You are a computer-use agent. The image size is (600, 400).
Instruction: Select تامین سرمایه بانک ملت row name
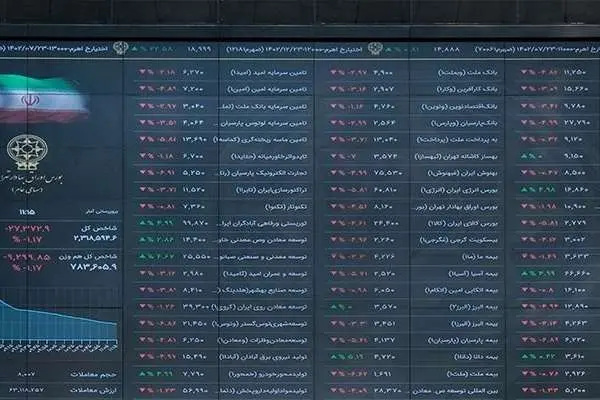(262, 106)
